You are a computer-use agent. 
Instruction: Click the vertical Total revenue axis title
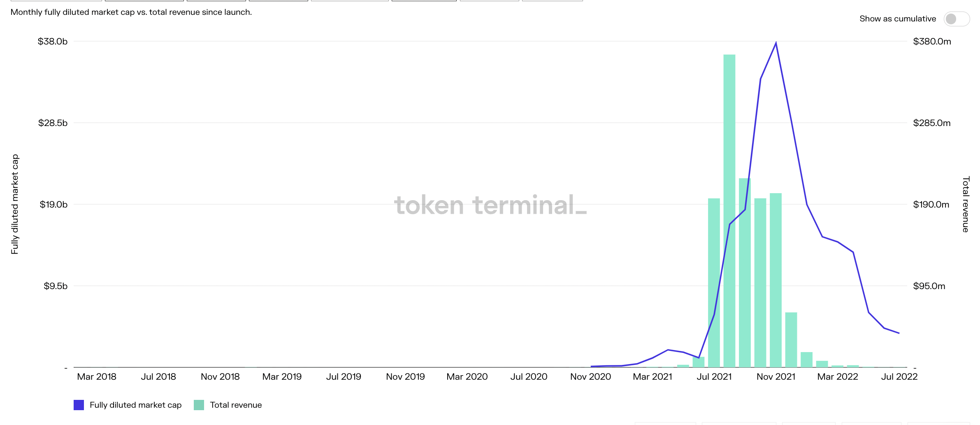pos(966,204)
